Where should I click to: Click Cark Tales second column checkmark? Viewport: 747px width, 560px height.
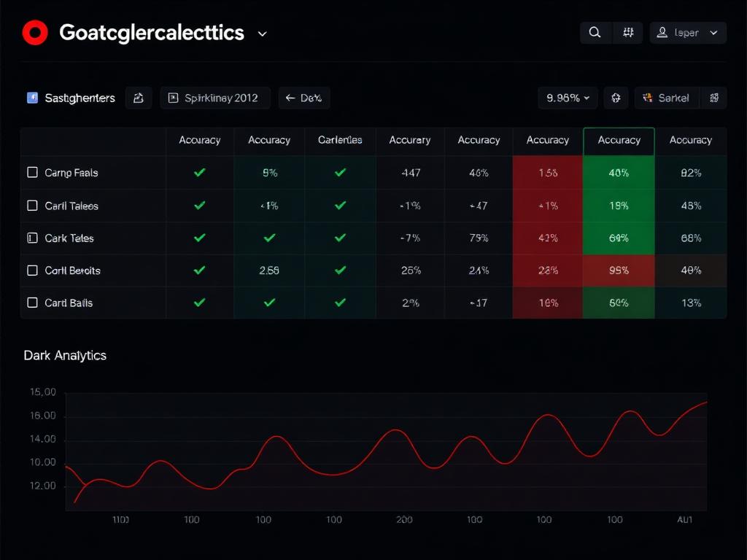[x=270, y=238]
